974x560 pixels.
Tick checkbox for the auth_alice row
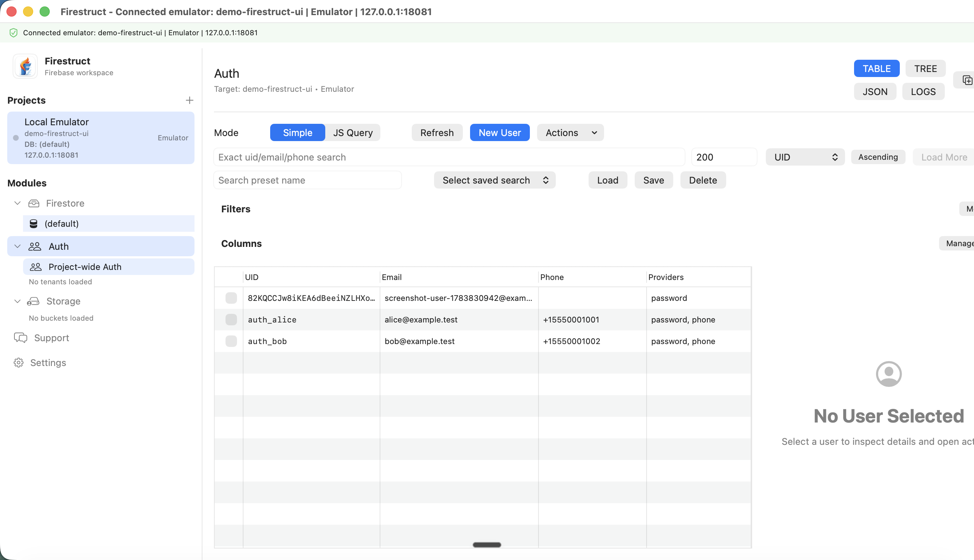coord(231,320)
